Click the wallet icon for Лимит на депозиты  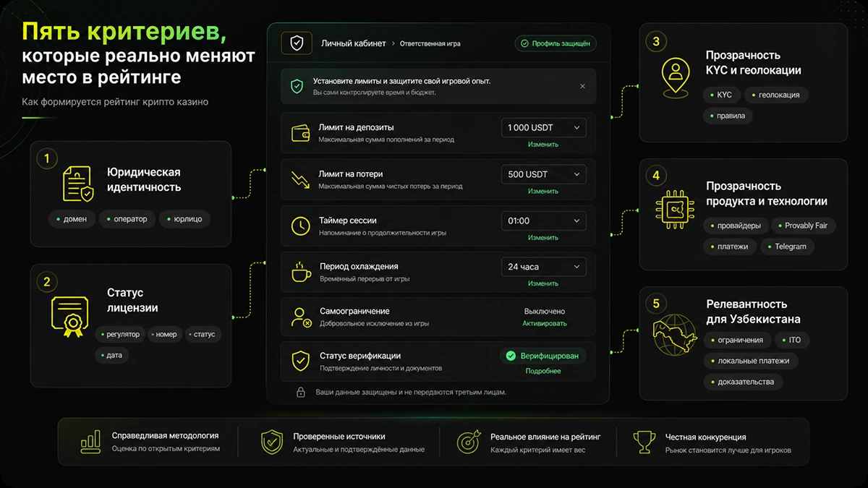[301, 133]
